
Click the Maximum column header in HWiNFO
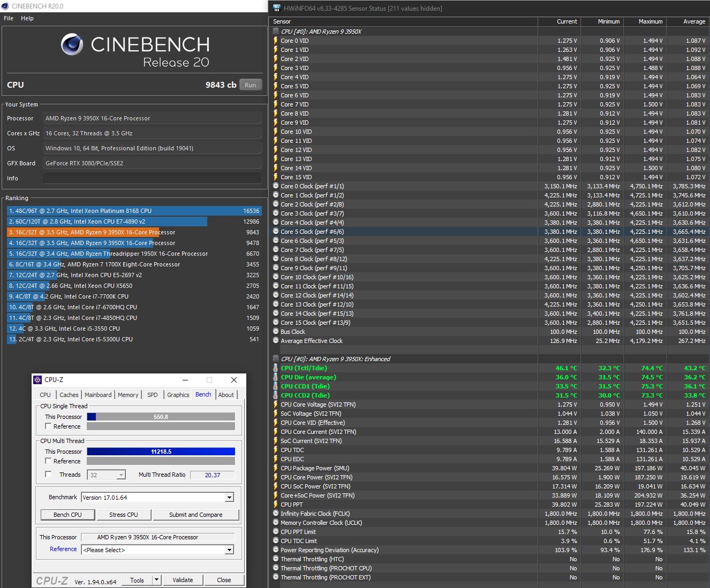coord(645,21)
